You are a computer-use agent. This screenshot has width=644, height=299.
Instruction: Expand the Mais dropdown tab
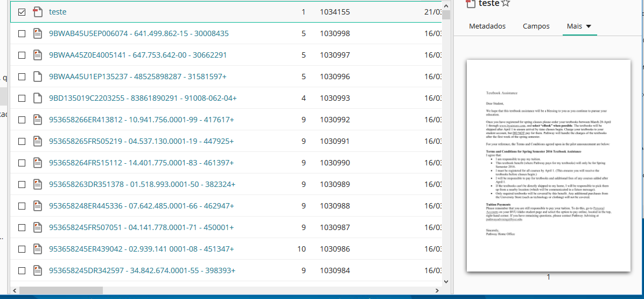click(x=579, y=26)
